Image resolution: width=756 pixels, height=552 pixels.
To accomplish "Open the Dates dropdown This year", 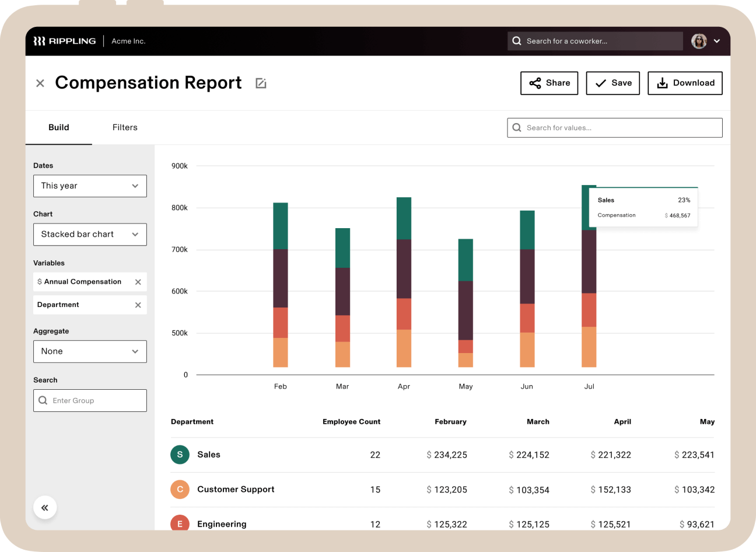I will [x=90, y=186].
